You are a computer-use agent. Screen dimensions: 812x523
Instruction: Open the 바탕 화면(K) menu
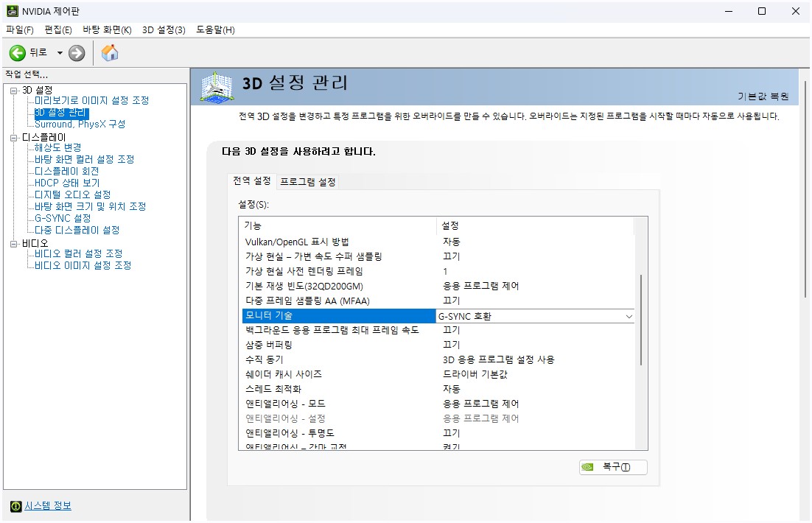107,30
